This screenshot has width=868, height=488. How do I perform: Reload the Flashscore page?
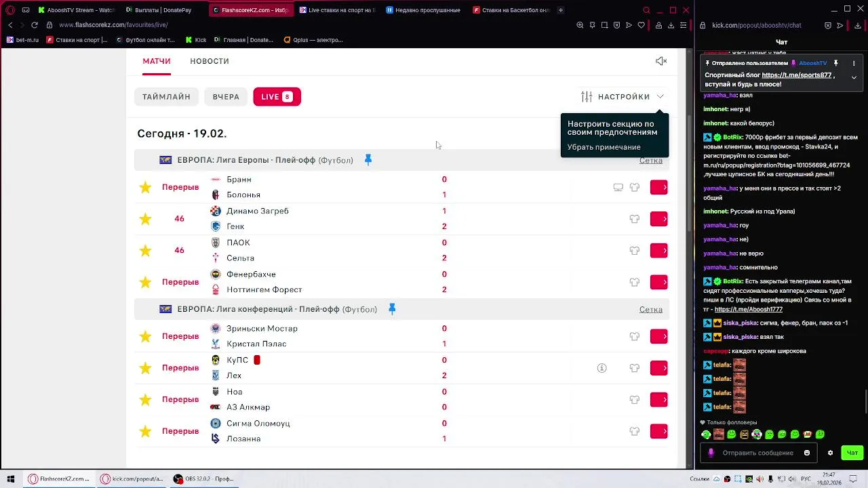tap(34, 25)
